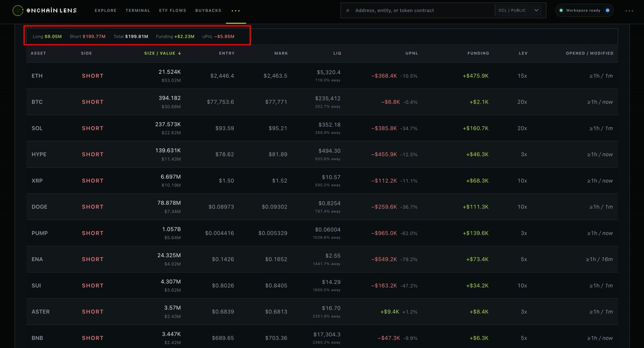Click the Liq column header
Viewport: 644px width, 348px height.
pyautogui.click(x=336, y=53)
